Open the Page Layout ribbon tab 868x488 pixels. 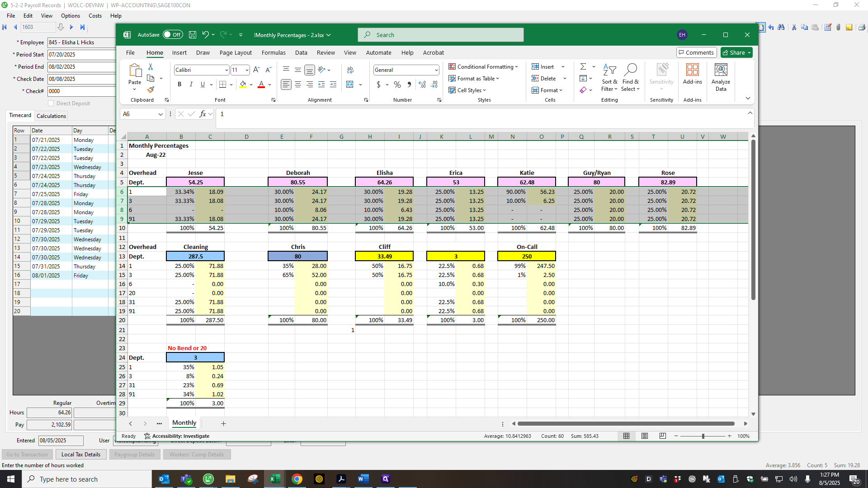(236, 52)
